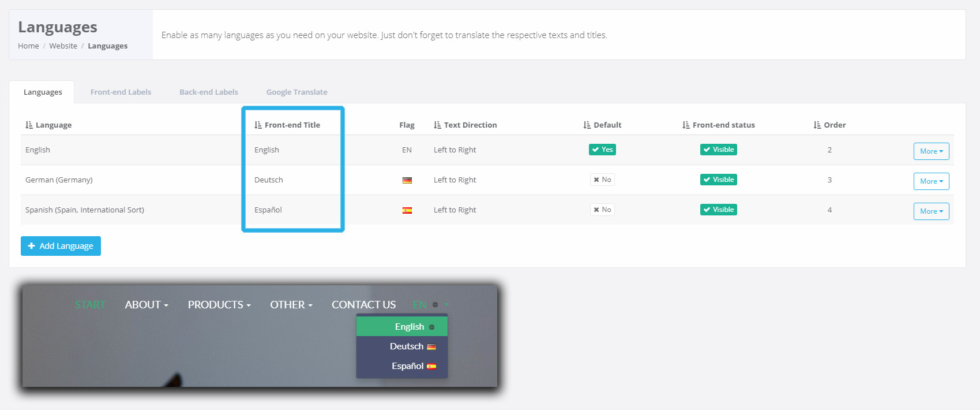The image size is (980, 410).
Task: Open the More dropdown for German row
Action: [932, 181]
